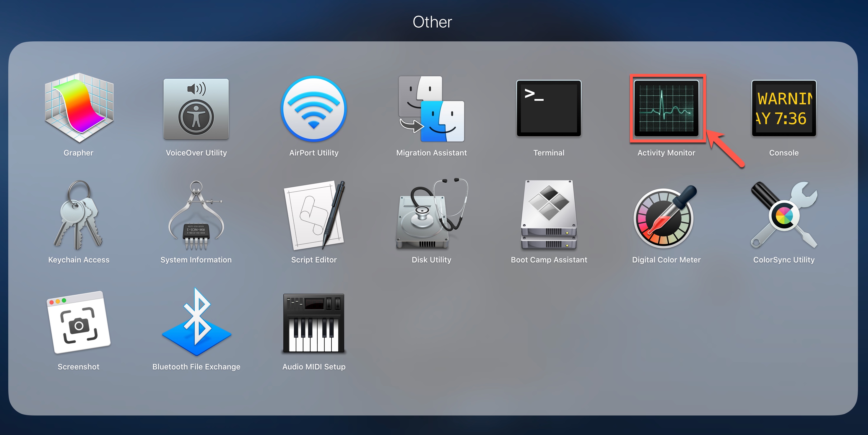Click the "Audio MIDI Setup" label text

314,367
